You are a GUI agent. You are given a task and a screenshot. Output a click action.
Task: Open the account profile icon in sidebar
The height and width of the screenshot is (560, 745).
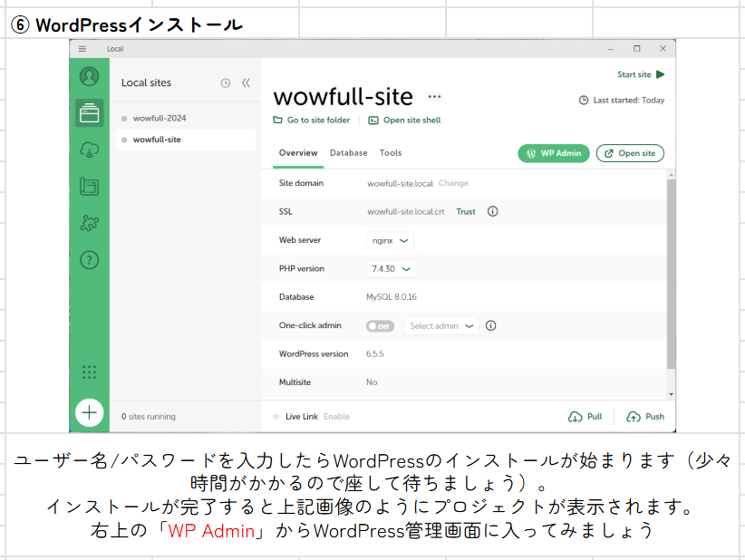[89, 76]
